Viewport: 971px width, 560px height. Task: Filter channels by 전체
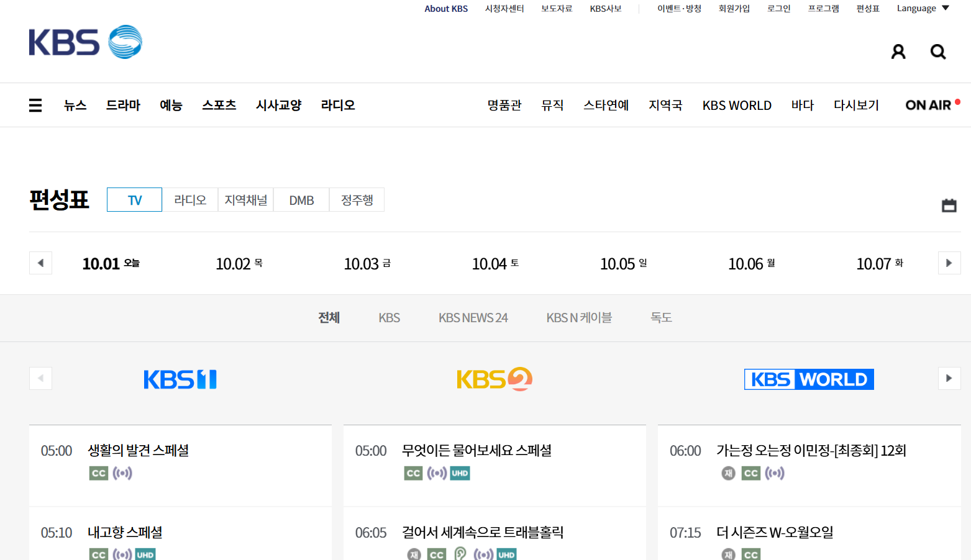(x=329, y=318)
